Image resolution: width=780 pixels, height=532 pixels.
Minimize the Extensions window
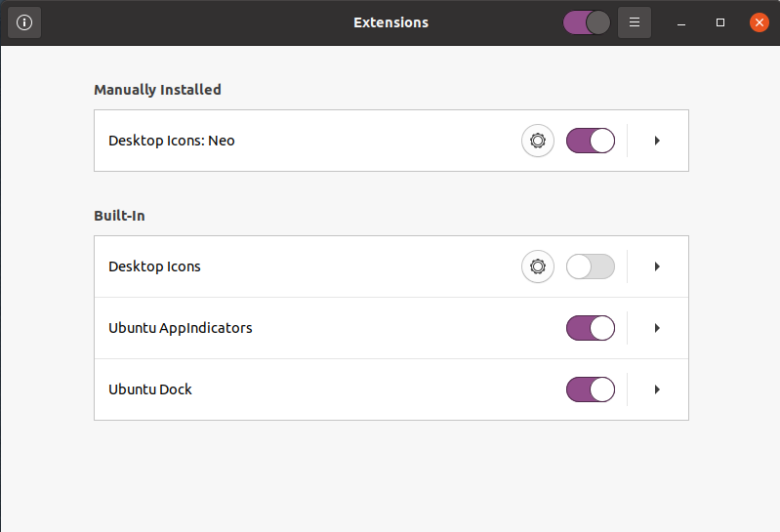[681, 22]
